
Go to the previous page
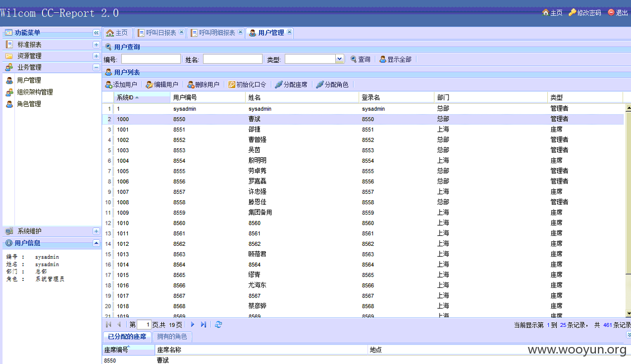coord(119,324)
